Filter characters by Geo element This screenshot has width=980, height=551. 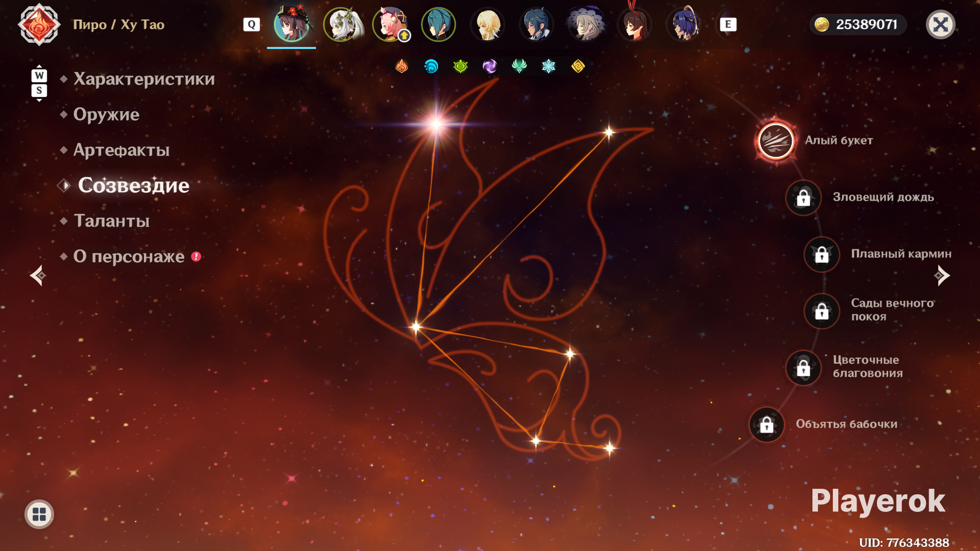(x=578, y=67)
